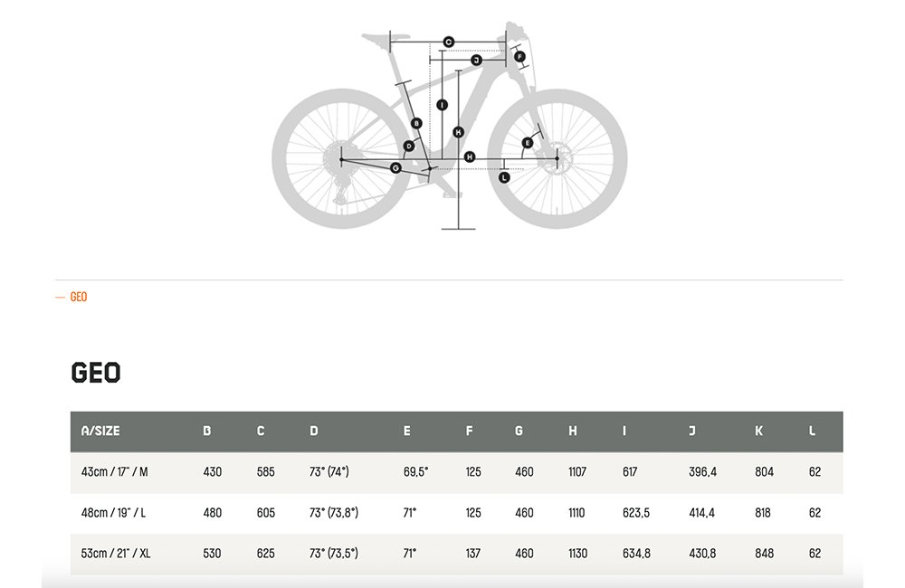Click the C marker on the bike diagram
Image resolution: width=905 pixels, height=588 pixels.
point(449,43)
